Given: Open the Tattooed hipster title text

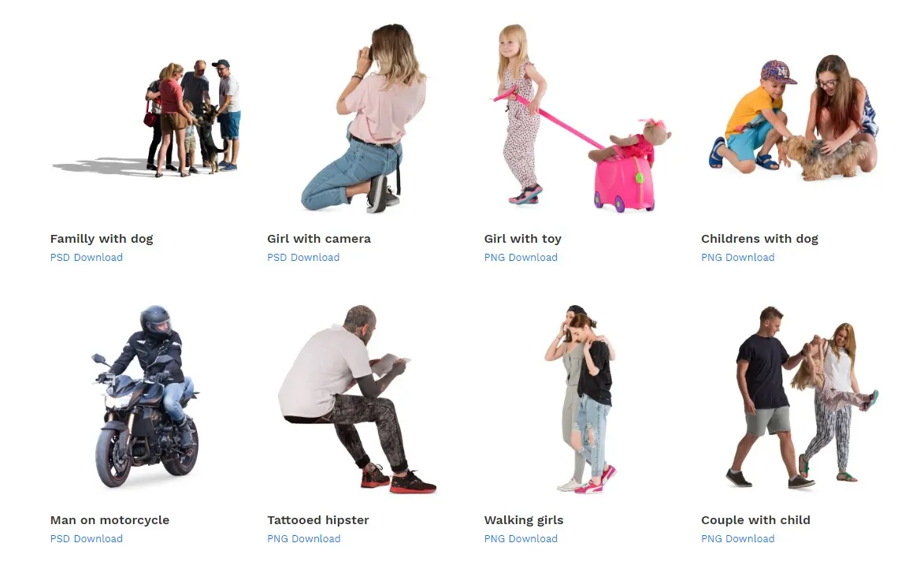Looking at the screenshot, I should point(318,520).
